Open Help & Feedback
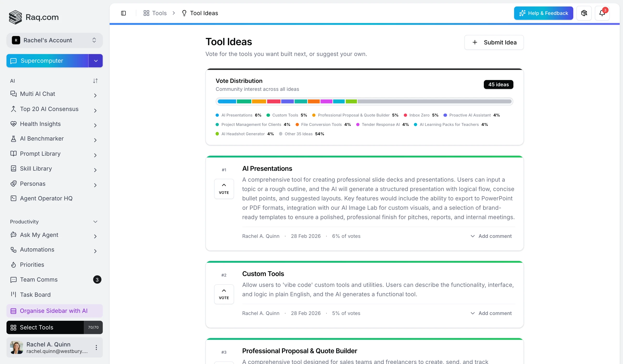 point(543,13)
